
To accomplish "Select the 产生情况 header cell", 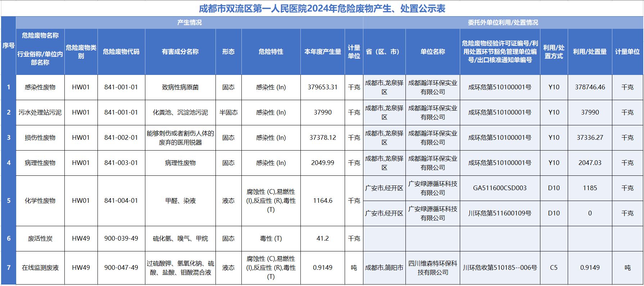I will pyautogui.click(x=190, y=22).
